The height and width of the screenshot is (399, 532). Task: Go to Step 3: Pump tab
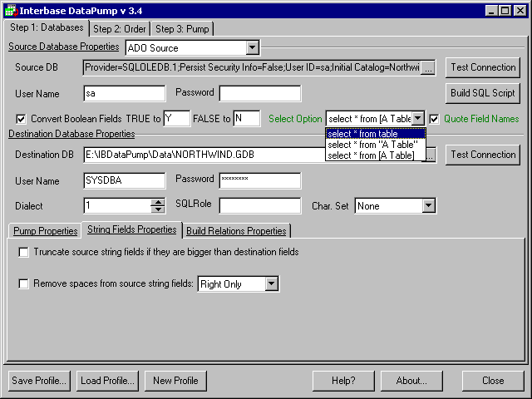coord(182,29)
